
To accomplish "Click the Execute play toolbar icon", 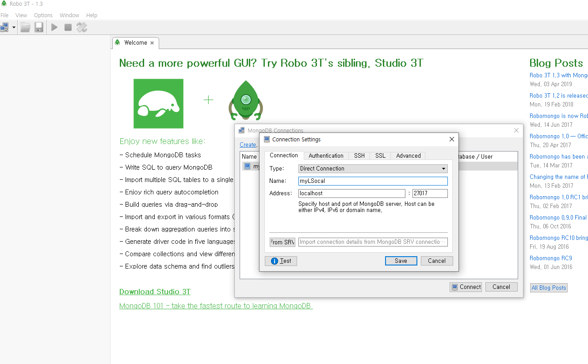I will 54,27.
